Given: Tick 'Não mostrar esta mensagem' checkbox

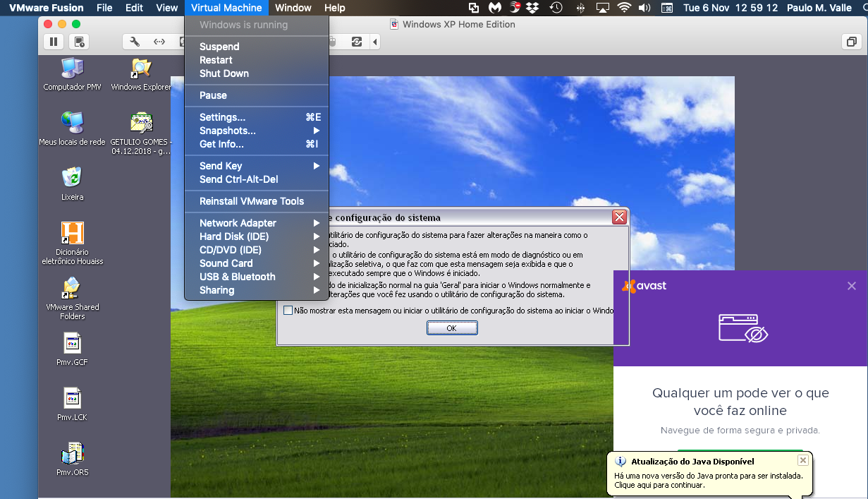Looking at the screenshot, I should click(x=288, y=310).
